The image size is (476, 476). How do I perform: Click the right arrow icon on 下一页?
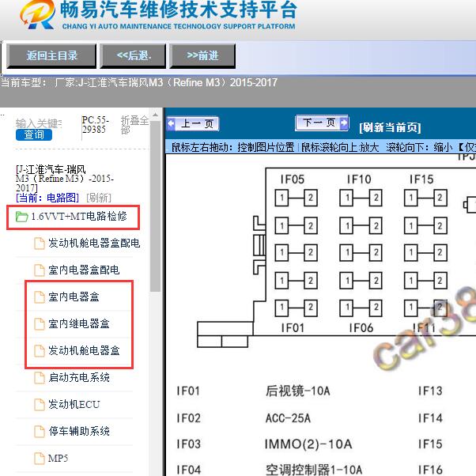344,123
